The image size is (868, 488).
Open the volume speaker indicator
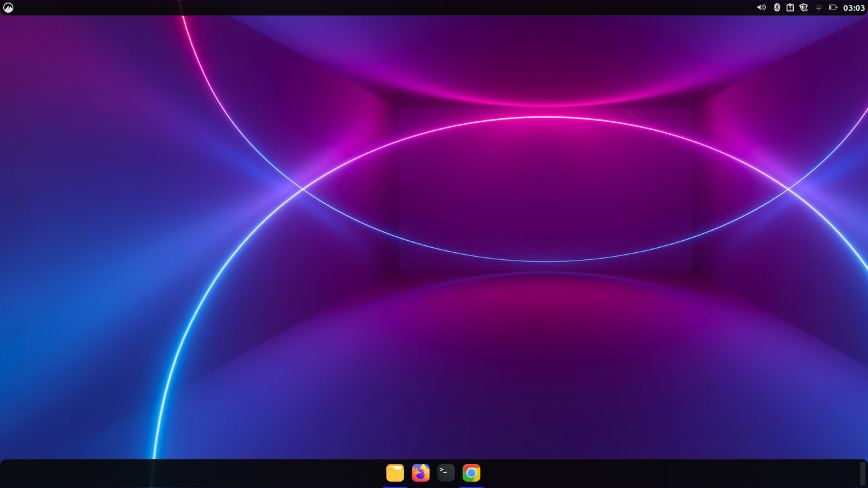761,8
